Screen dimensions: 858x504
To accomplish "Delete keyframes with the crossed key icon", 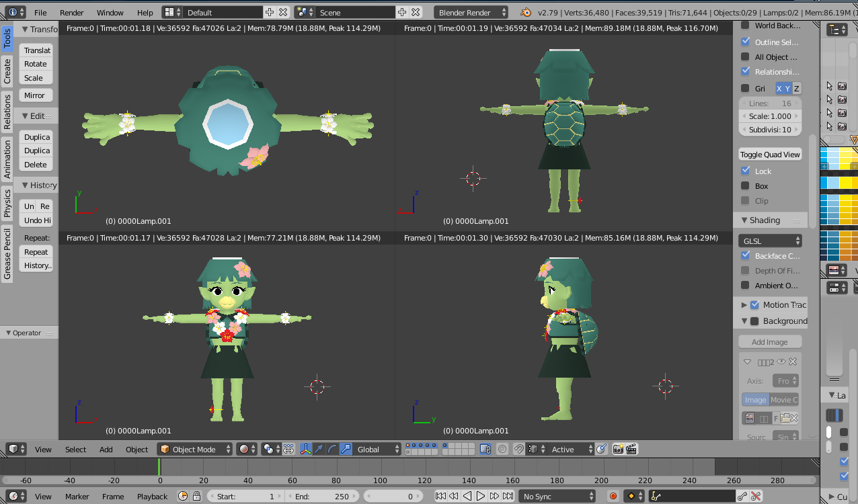I will (x=756, y=496).
